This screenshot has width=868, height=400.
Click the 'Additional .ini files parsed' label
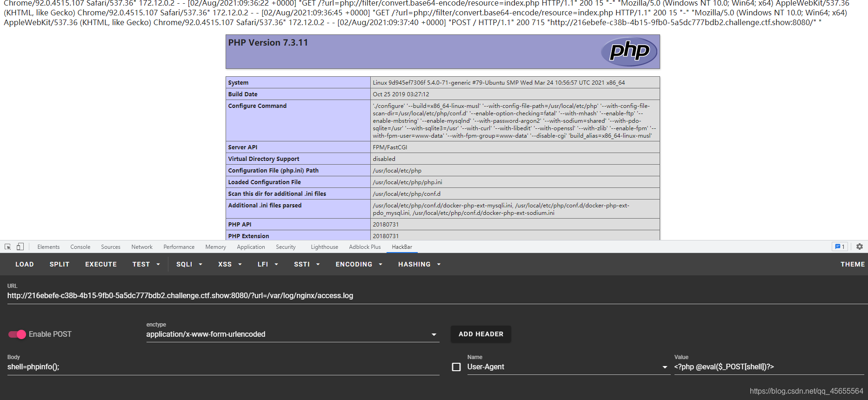[265, 206]
